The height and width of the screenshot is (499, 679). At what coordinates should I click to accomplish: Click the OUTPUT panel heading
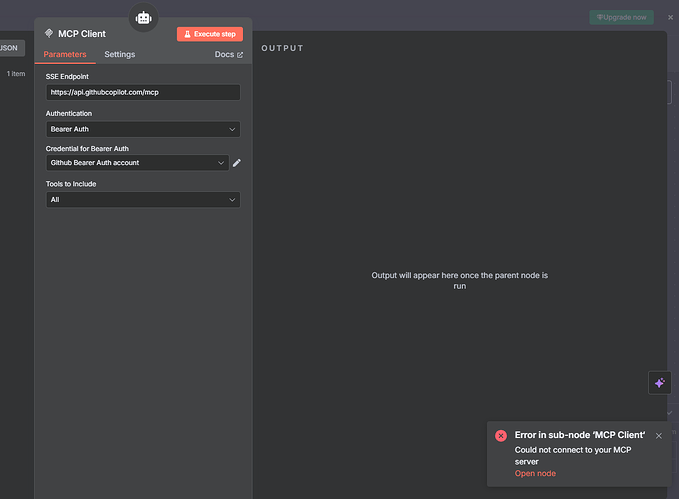pos(282,48)
